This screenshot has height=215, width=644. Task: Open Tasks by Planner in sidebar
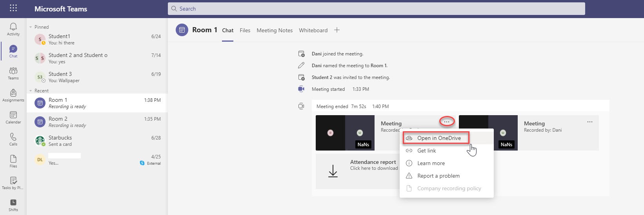13,183
